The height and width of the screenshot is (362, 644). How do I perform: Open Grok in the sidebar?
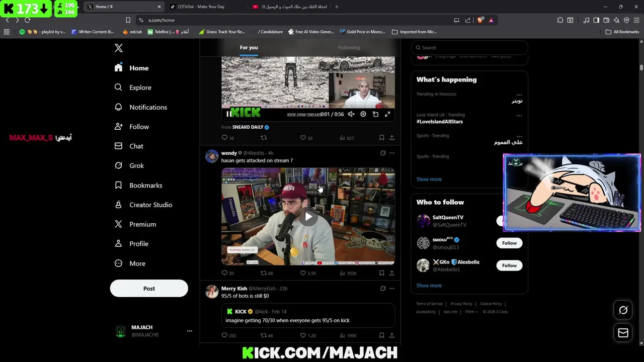(129, 165)
